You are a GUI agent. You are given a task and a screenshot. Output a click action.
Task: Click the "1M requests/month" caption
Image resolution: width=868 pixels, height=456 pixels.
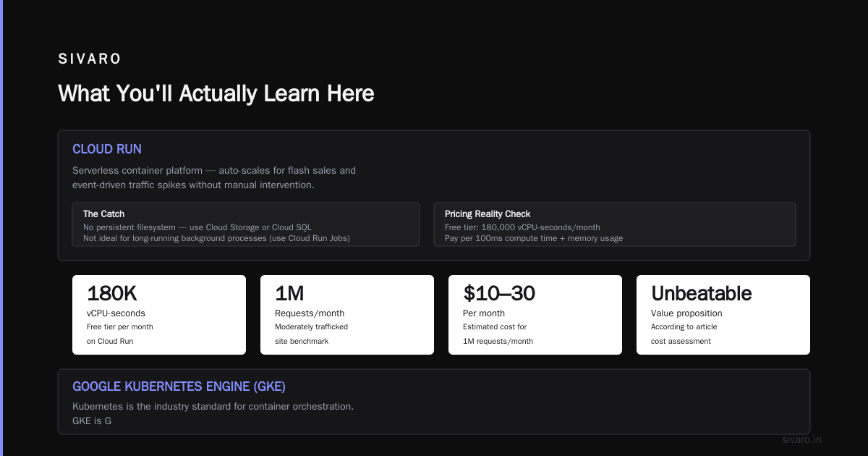point(498,342)
